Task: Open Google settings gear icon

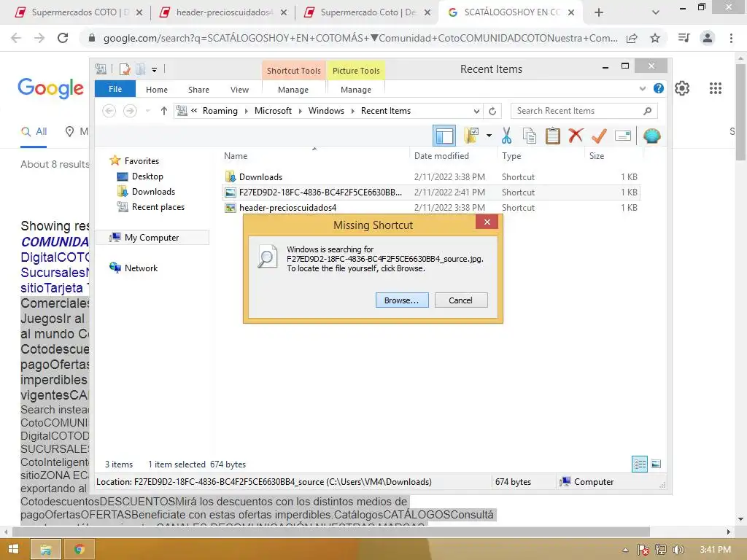Action: (x=682, y=88)
